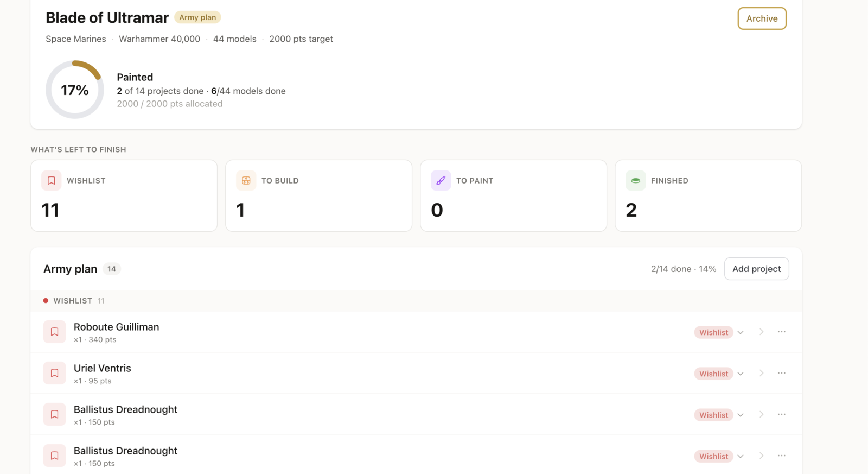Click the '×1 · 340 pts' text
Viewport: 868px width, 474px height.
95,339
